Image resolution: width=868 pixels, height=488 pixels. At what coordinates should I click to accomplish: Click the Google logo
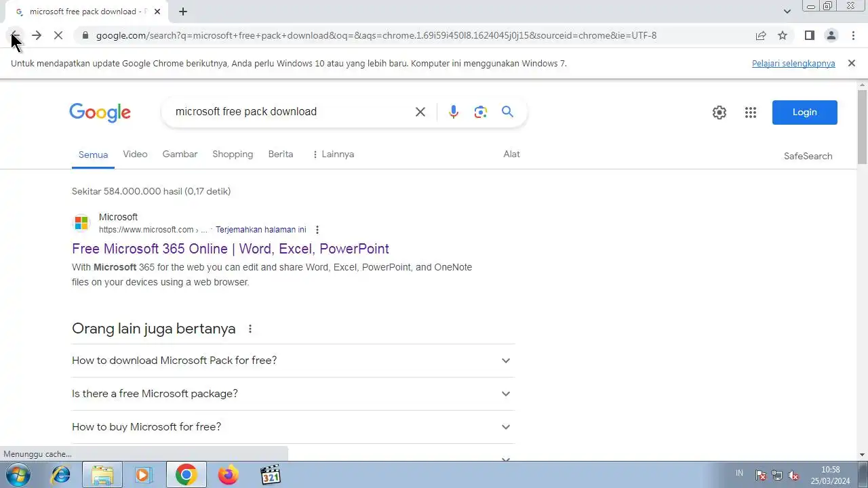(x=100, y=113)
